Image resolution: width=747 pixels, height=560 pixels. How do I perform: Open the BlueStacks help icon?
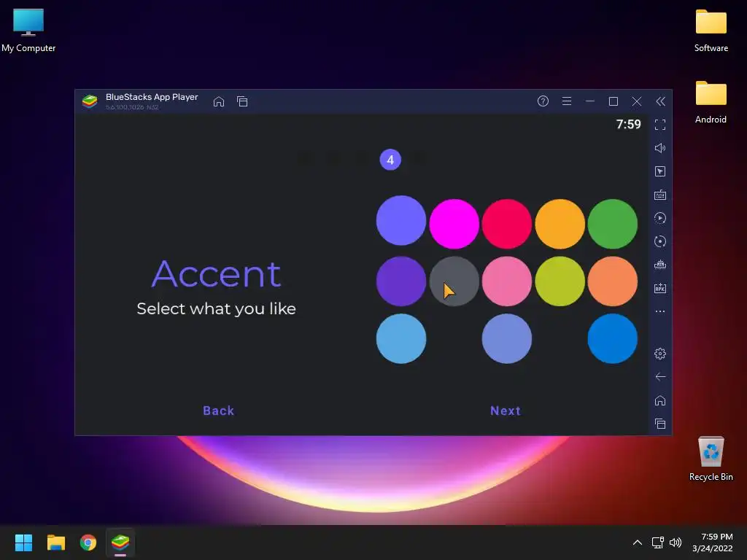coord(543,101)
